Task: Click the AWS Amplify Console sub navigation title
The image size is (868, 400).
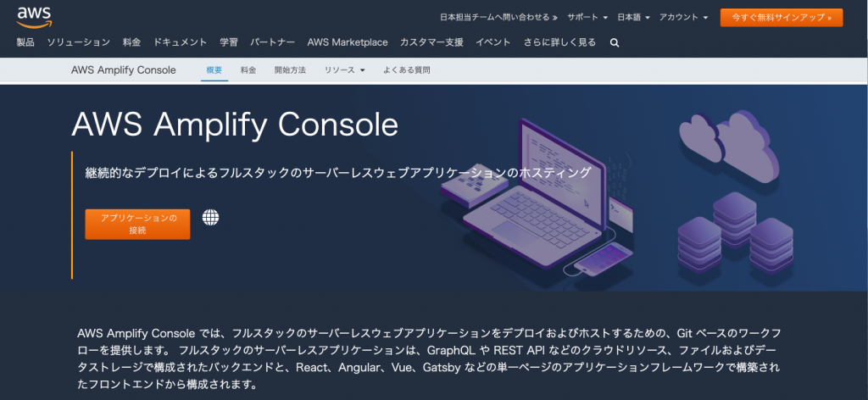Action: tap(124, 70)
